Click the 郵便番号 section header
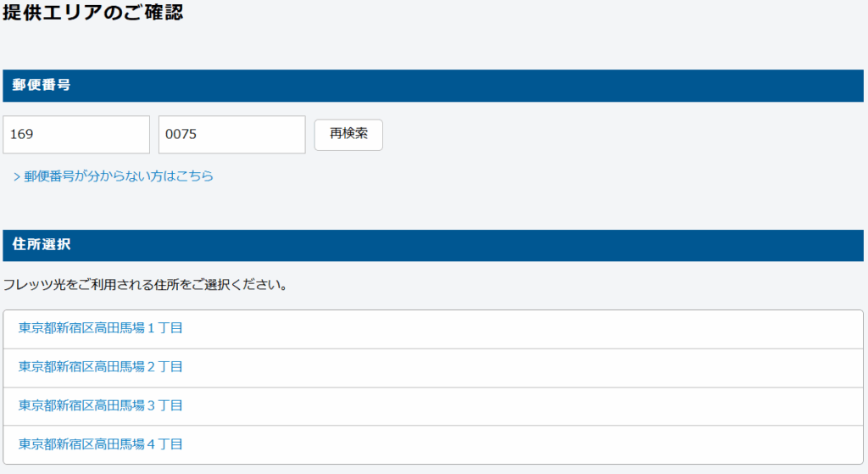The height and width of the screenshot is (474, 868). click(433, 86)
